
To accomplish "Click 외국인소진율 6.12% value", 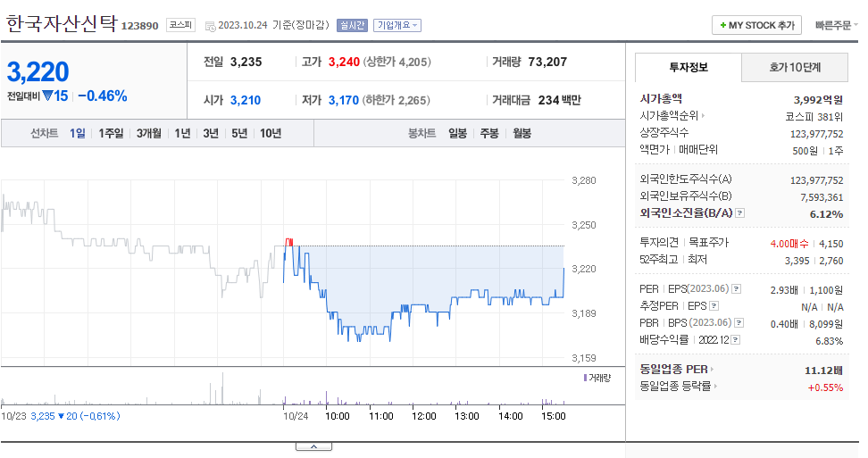I will (827, 214).
